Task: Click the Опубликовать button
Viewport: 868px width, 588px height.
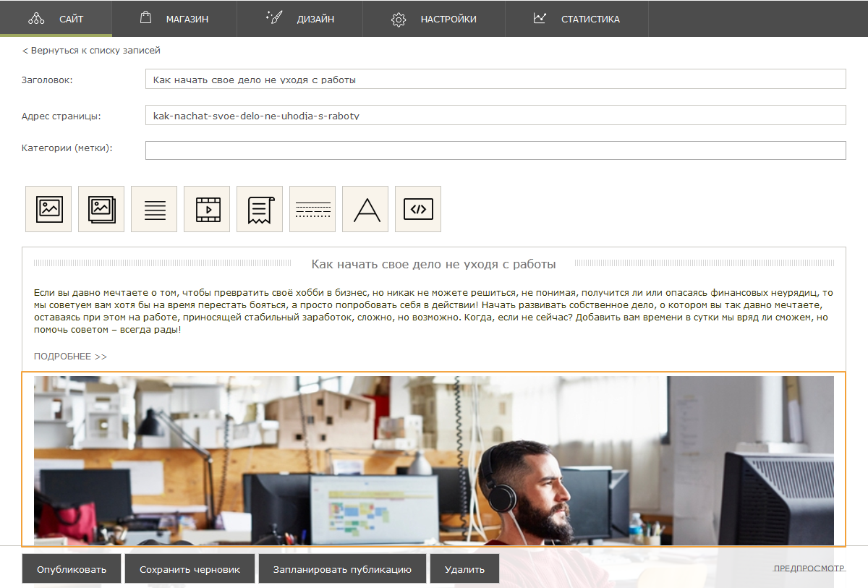Action: (72, 569)
